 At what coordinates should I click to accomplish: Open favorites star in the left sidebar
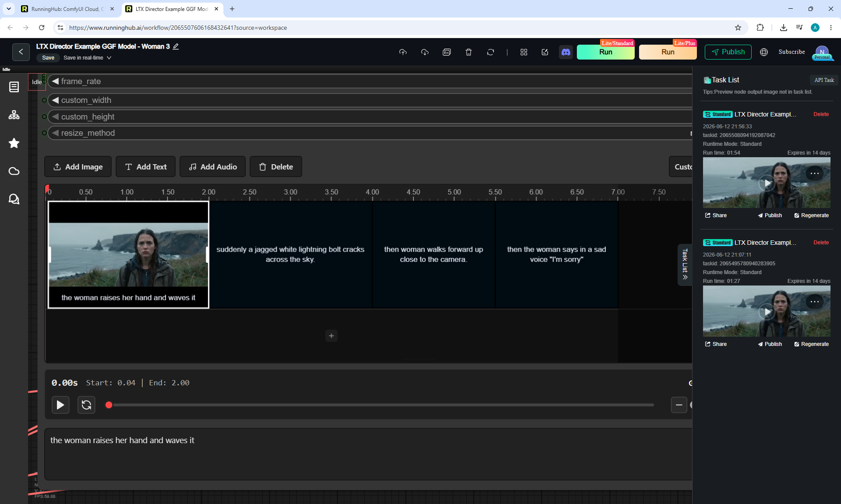pos(14,143)
